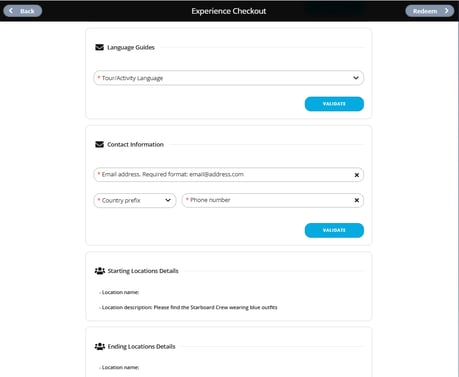Screen dimensions: 459x377
Task: Expand the Country prefix dropdown
Action: tap(135, 200)
